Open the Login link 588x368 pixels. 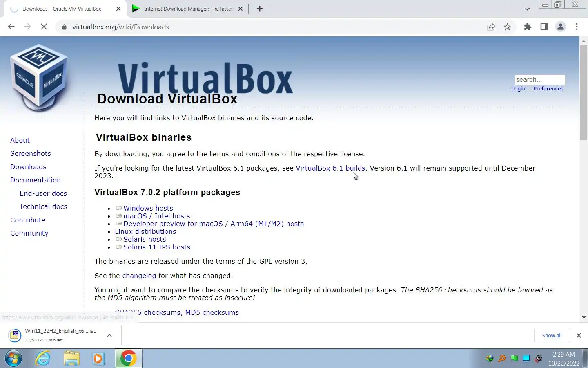pyautogui.click(x=518, y=88)
